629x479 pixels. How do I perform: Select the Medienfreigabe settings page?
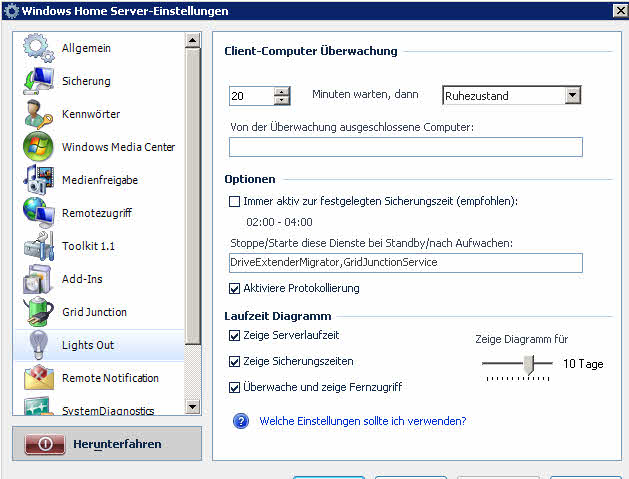coord(99,180)
